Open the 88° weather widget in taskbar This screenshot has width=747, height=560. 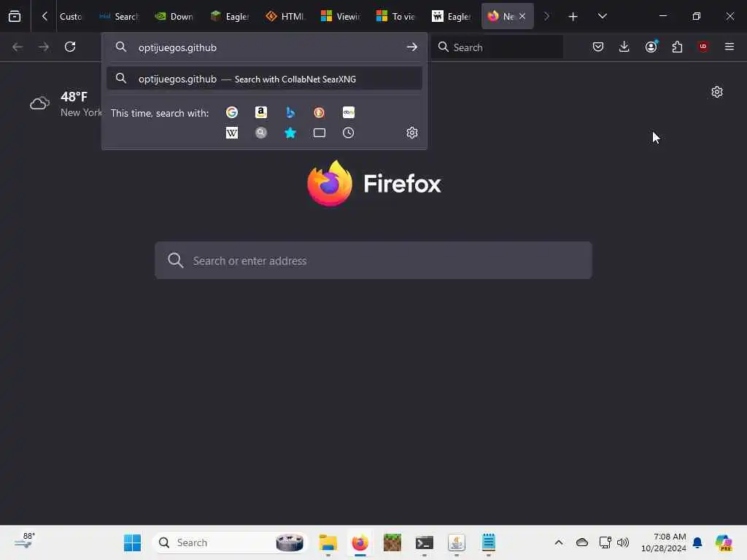tap(24, 541)
